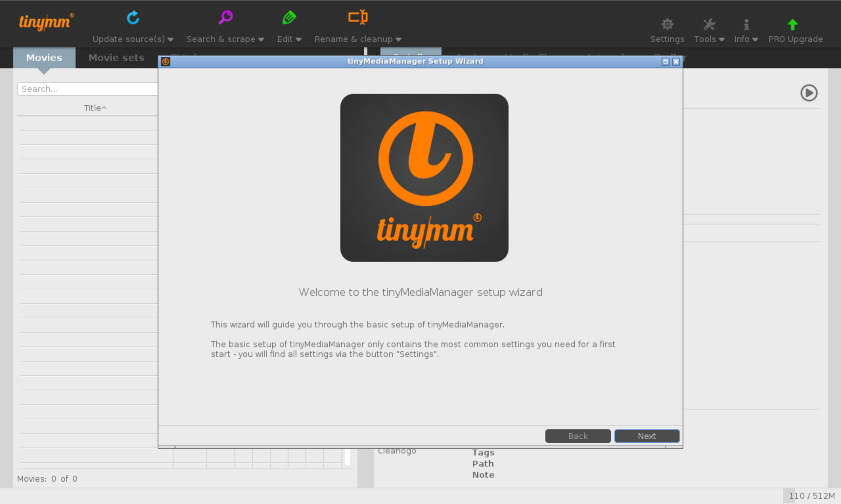Viewport: 841px width, 504px height.
Task: Click Next in the setup wizard
Action: coord(647,436)
